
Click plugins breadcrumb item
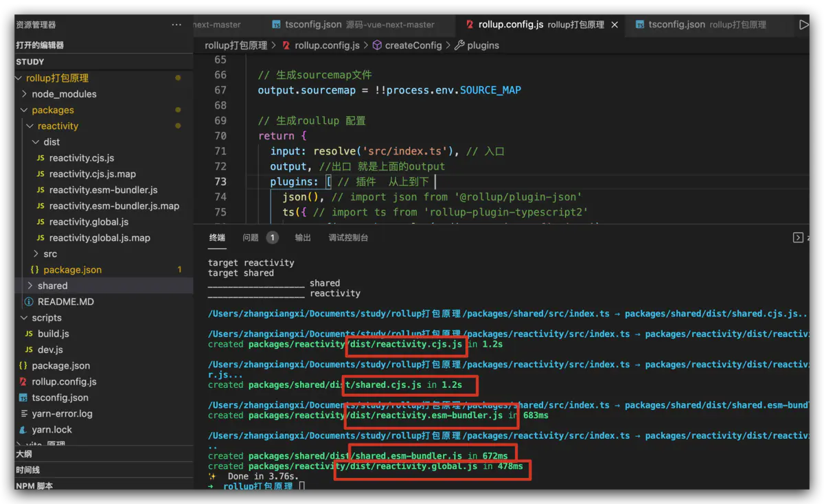tap(483, 45)
